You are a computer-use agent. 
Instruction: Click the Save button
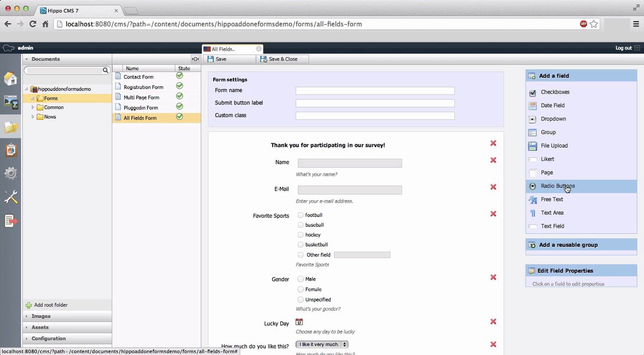pos(229,59)
